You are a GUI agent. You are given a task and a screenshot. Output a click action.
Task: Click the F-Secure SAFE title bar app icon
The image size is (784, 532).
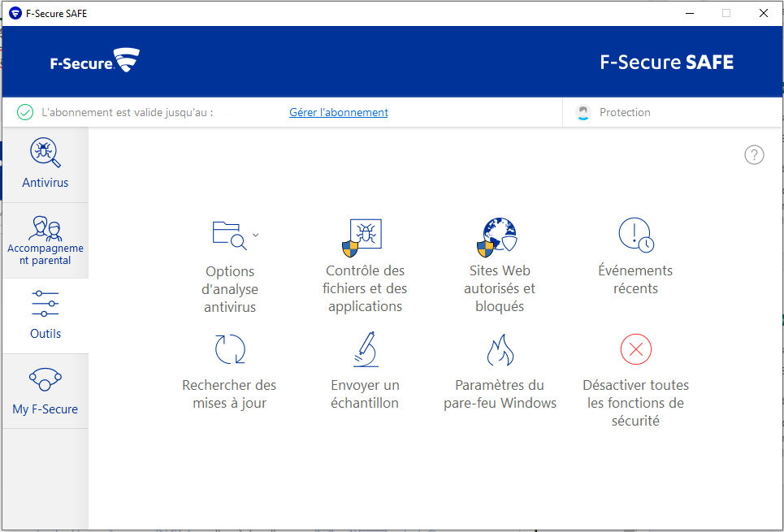click(15, 14)
